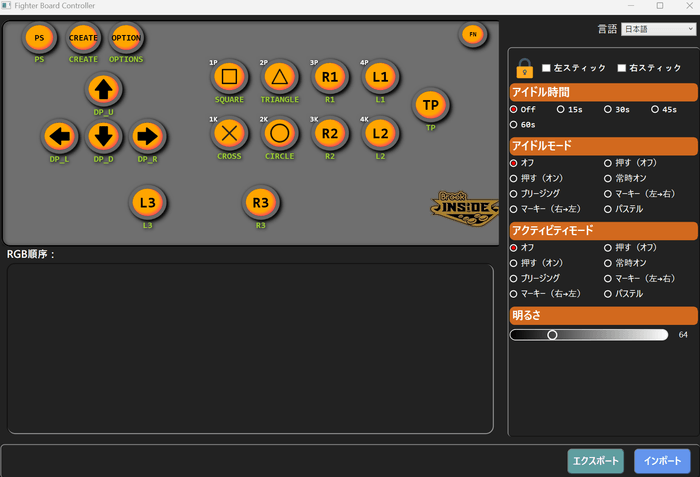Click the アイドル時間 section header
Screen dimensions: 700x477
[x=604, y=92]
